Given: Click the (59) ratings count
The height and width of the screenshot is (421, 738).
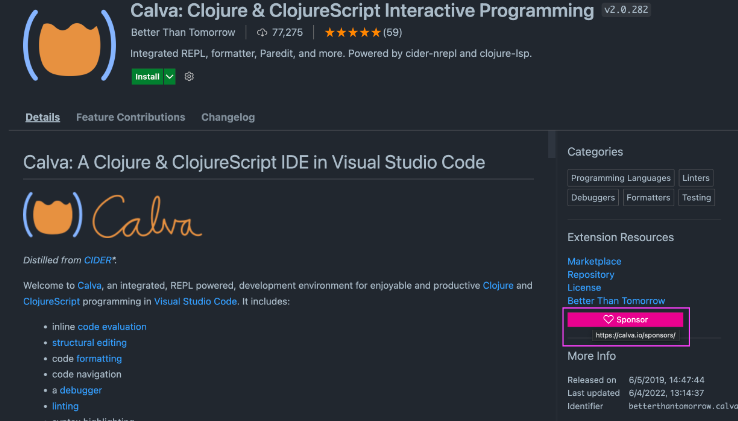Looking at the screenshot, I should (x=392, y=32).
